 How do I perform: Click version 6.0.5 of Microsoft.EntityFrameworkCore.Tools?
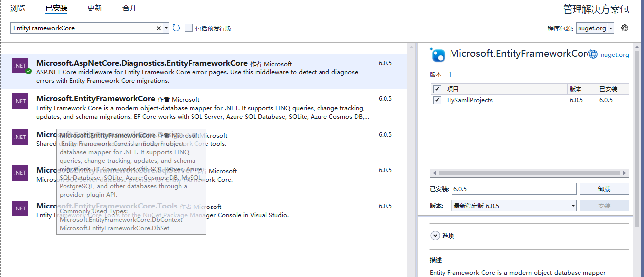pyautogui.click(x=385, y=206)
